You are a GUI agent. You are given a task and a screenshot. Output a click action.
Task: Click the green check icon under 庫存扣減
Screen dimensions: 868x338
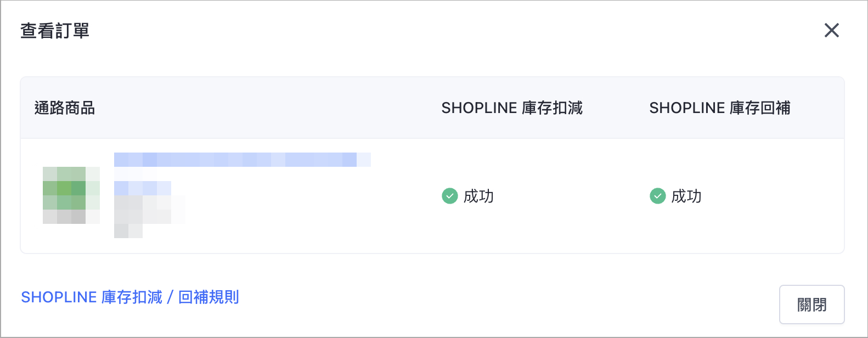[449, 195]
